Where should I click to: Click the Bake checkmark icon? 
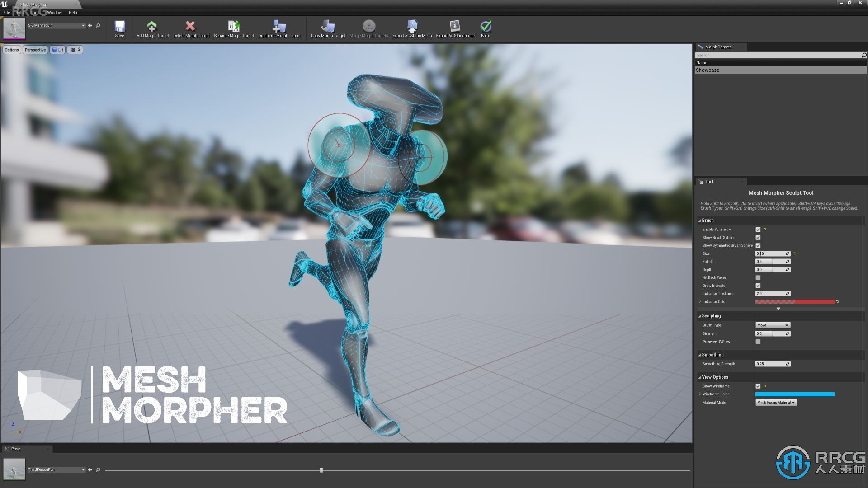[x=486, y=26]
